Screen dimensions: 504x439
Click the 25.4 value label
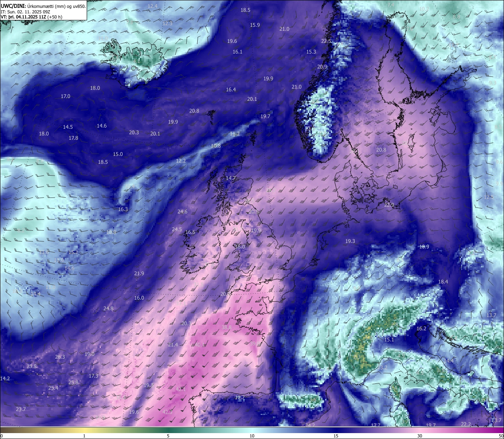pyautogui.click(x=53, y=388)
